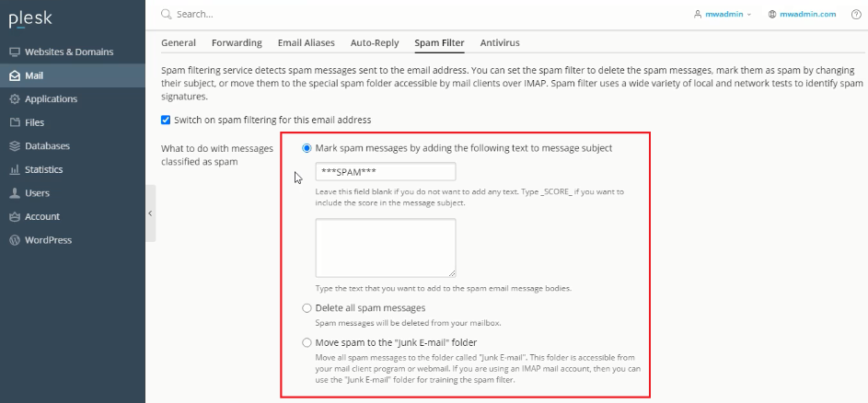
Task: Select Delete all spam messages option
Action: 307,308
